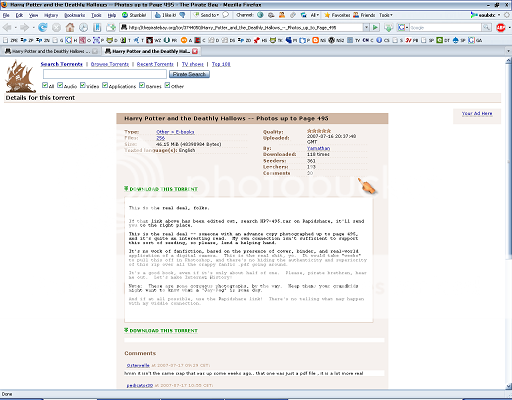Click the upper Download This Torrent link
This screenshot has width=512, height=400.
161,189
